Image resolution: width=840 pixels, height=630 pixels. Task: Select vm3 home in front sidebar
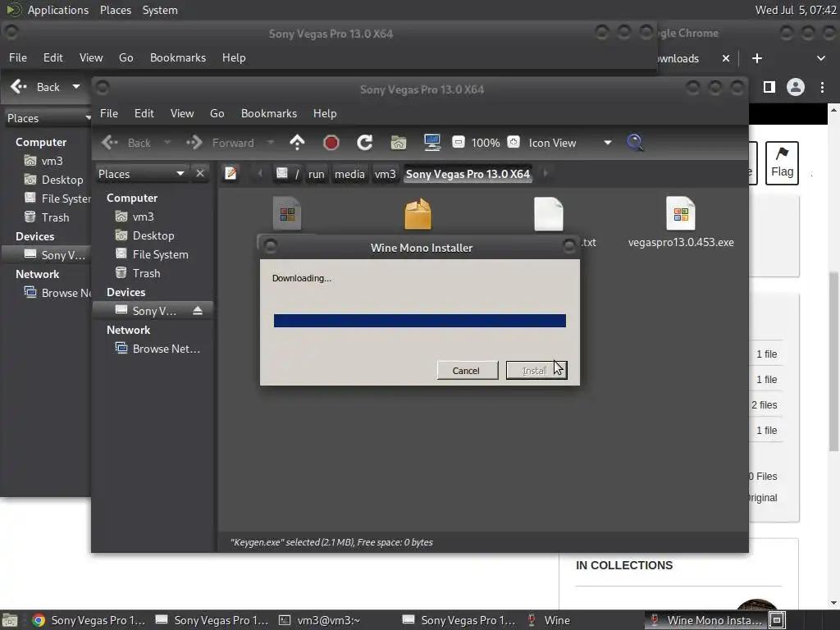pos(143,217)
